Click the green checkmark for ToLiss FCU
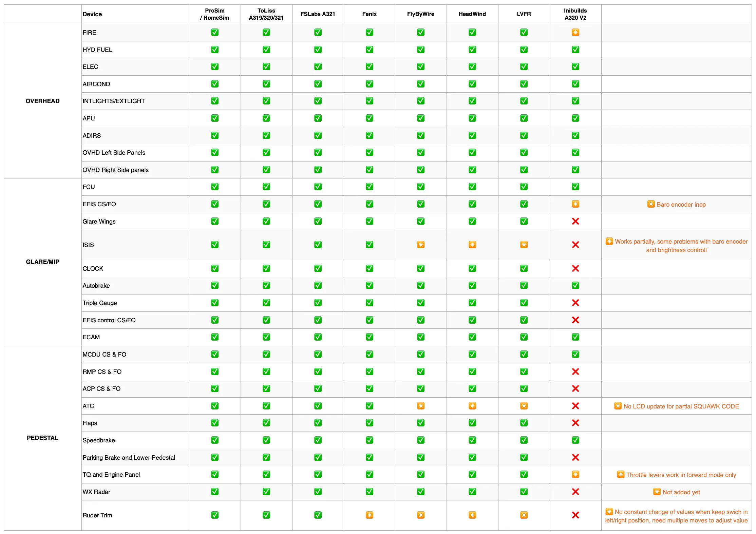 [266, 187]
